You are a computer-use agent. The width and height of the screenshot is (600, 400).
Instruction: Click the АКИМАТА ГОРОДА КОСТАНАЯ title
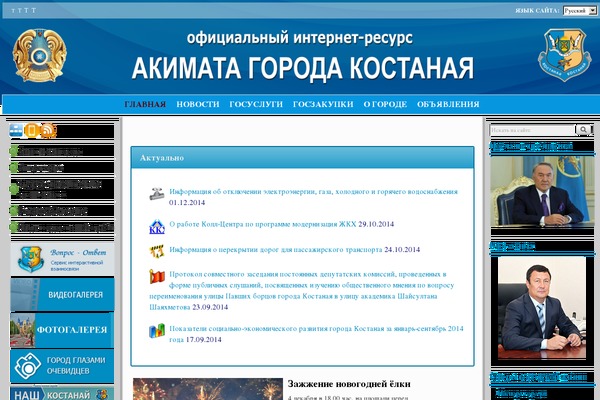(x=303, y=68)
